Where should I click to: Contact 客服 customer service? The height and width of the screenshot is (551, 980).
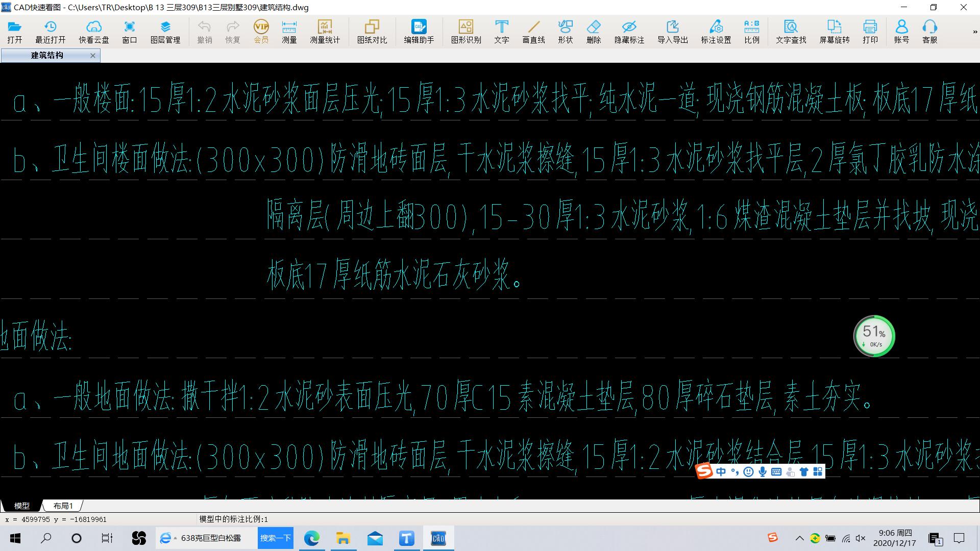930,32
